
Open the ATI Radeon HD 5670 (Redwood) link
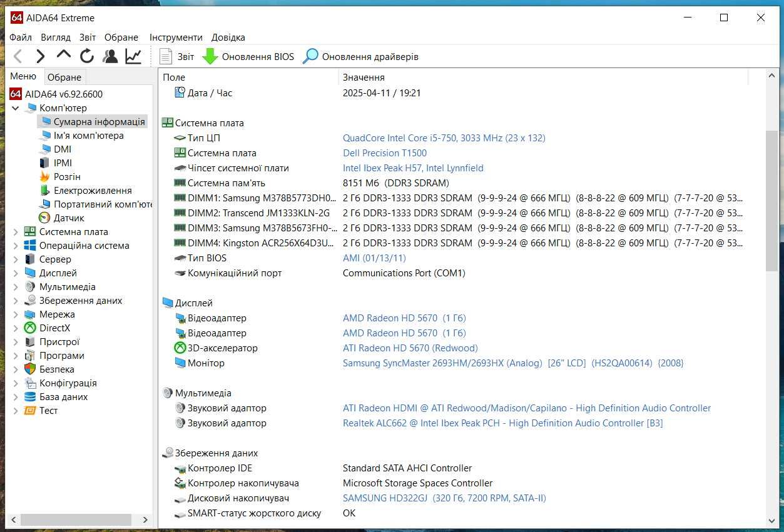[x=410, y=348]
